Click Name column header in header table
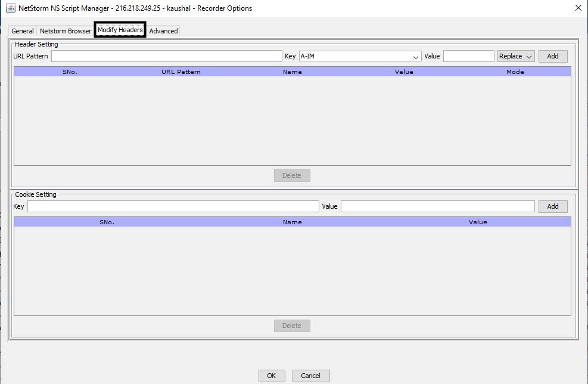Screen dimensions: 588x384 point(293,72)
